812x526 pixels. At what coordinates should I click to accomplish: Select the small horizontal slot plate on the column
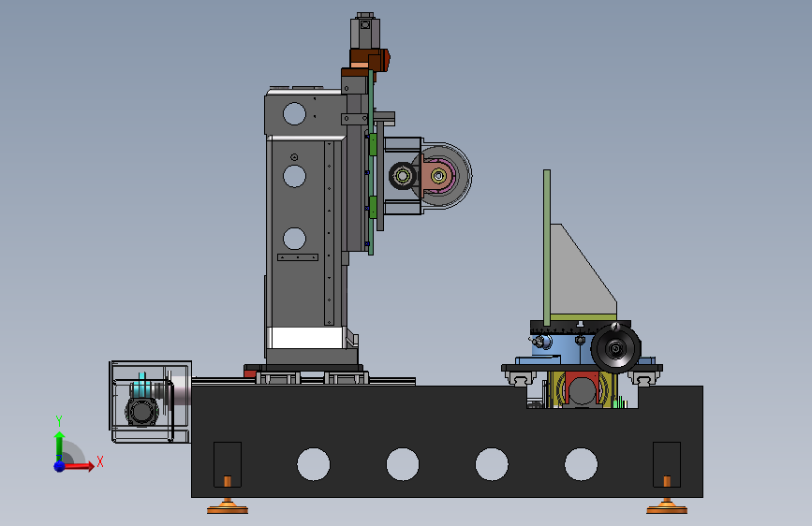[298, 257]
